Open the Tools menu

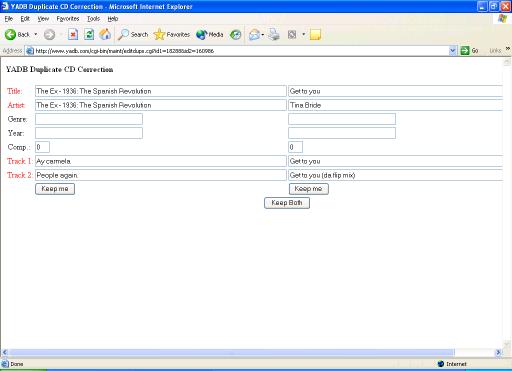pos(93,19)
